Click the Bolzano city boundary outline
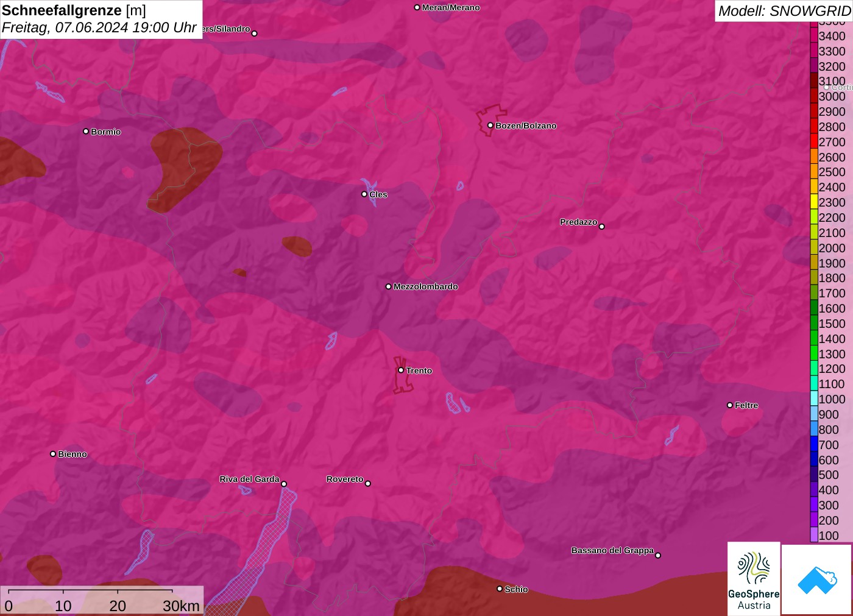Image resolution: width=853 pixels, height=616 pixels. point(491,121)
